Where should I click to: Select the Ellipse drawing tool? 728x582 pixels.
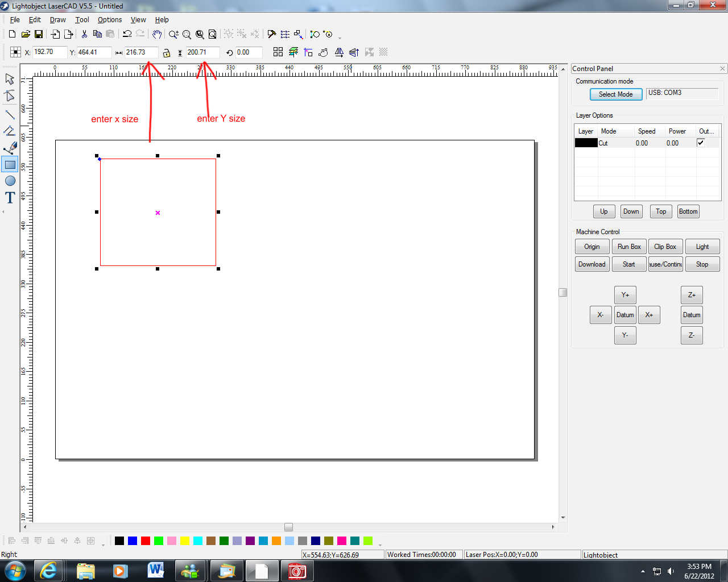(10, 181)
